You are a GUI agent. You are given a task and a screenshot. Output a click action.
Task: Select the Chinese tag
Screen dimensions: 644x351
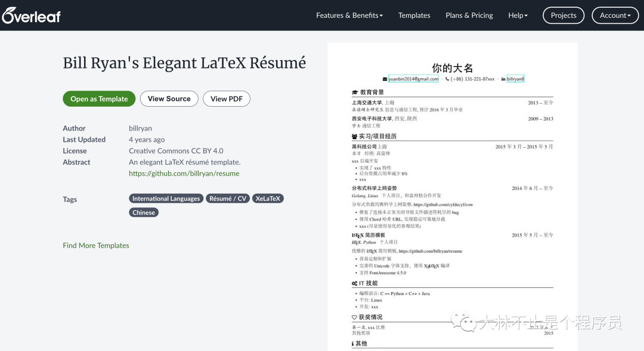tap(143, 212)
